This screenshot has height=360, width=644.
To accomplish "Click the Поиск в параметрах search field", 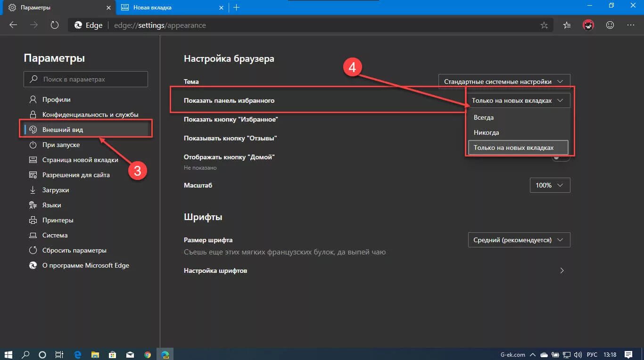I will point(86,79).
